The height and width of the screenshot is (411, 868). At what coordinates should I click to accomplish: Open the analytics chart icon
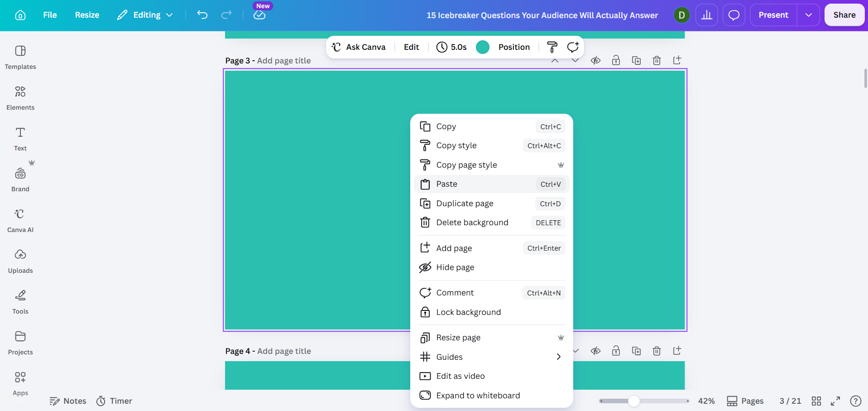707,15
